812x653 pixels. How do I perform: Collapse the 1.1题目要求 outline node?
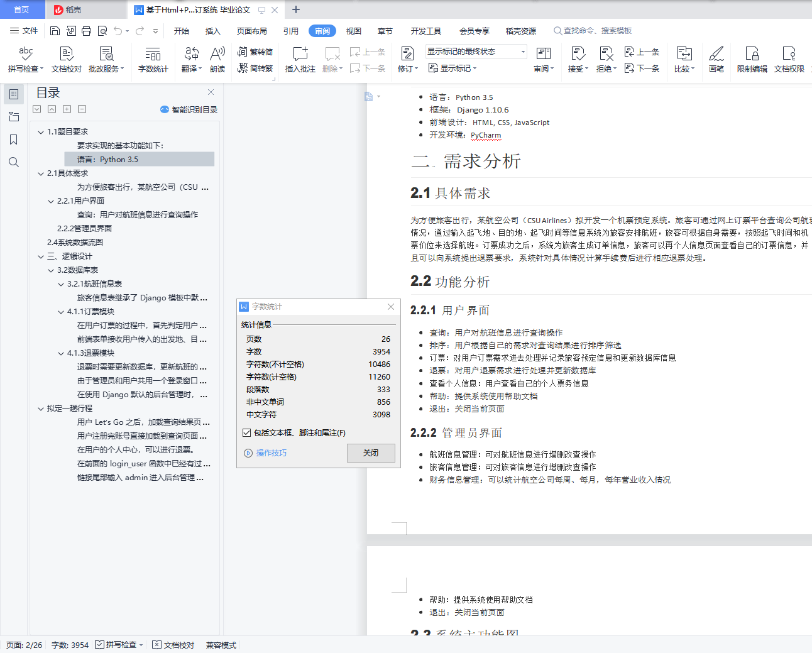click(41, 132)
